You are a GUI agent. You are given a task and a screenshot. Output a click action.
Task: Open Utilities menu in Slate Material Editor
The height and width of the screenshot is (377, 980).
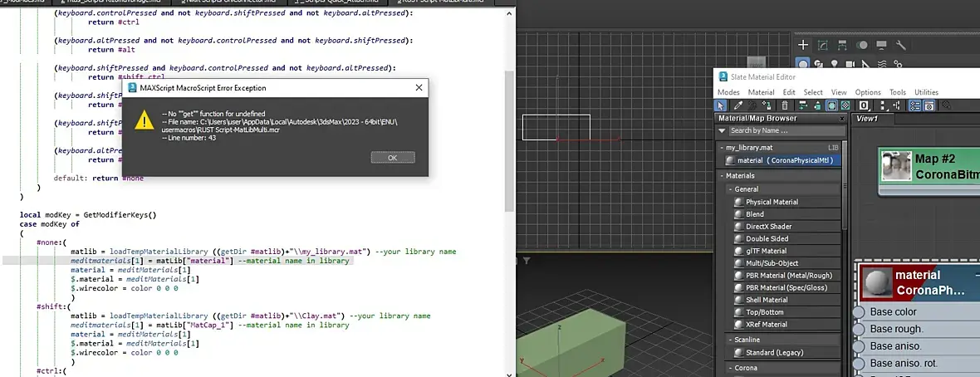[927, 92]
